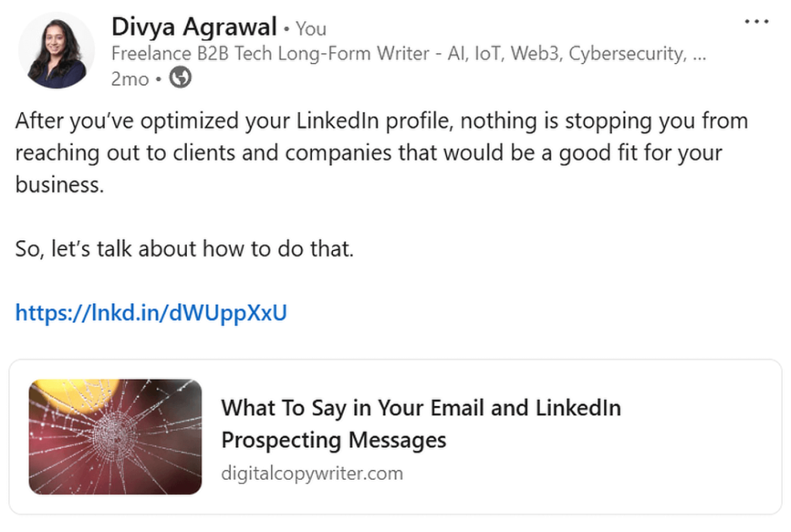Click the digitalcopywriter.com source link
Screen dimensions: 791x532
point(312,473)
